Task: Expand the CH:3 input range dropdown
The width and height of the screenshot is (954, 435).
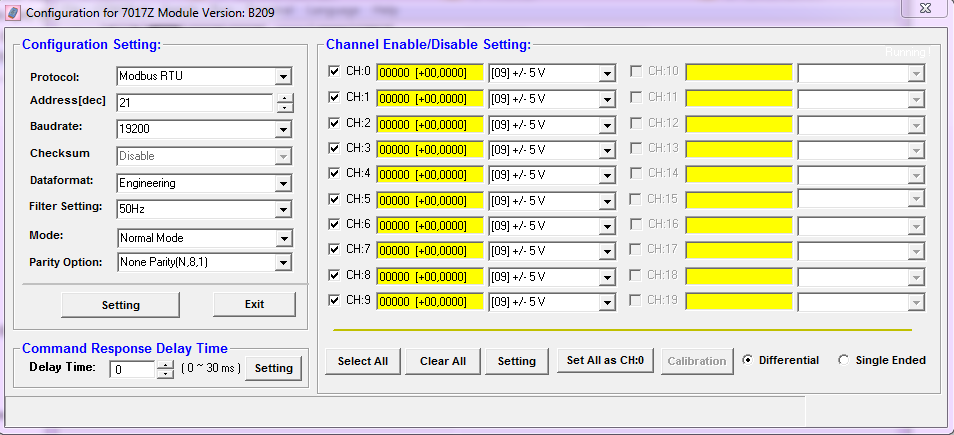Action: (606, 149)
